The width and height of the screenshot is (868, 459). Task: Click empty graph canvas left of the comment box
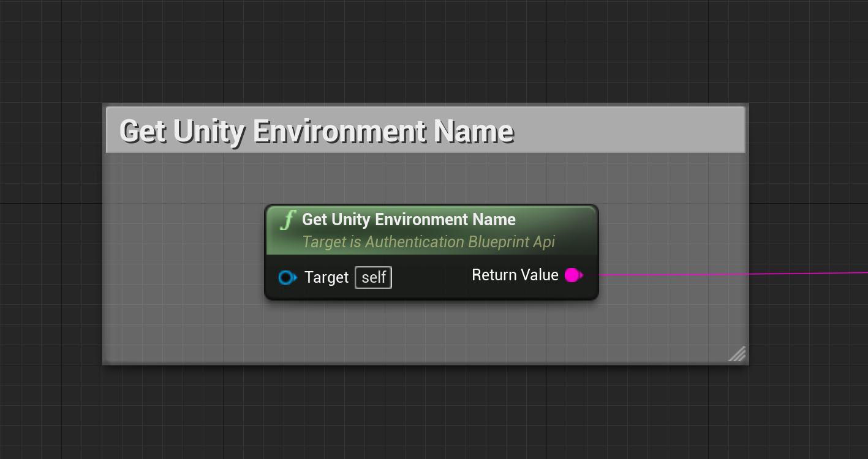(49, 245)
